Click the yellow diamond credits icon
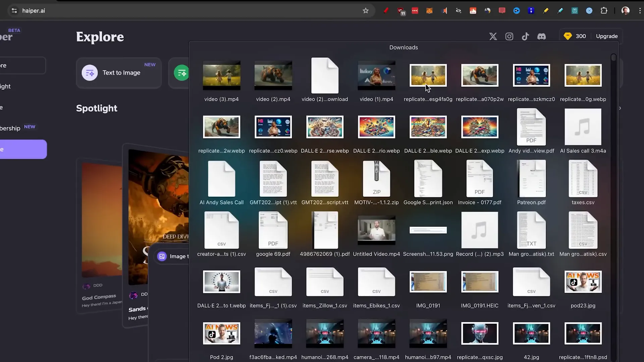 click(x=567, y=36)
